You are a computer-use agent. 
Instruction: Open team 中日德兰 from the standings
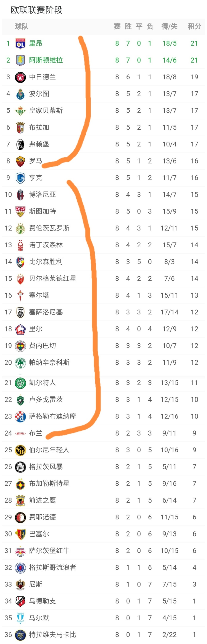point(42,77)
